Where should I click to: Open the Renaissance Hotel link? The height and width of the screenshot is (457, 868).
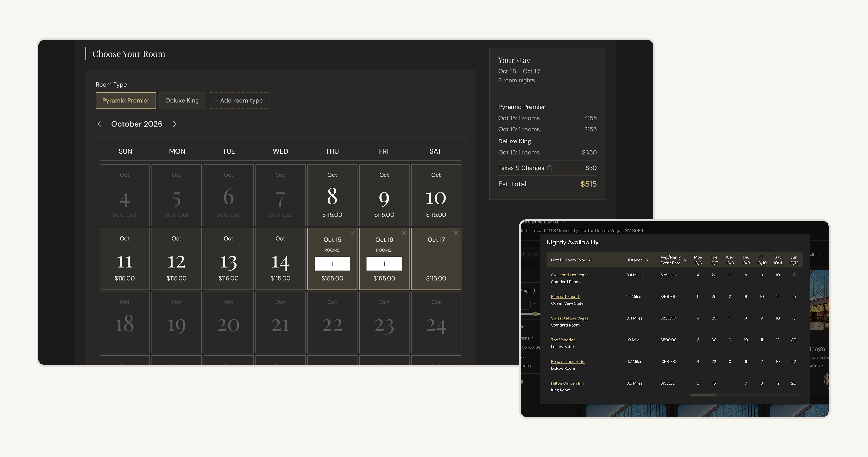(x=568, y=361)
